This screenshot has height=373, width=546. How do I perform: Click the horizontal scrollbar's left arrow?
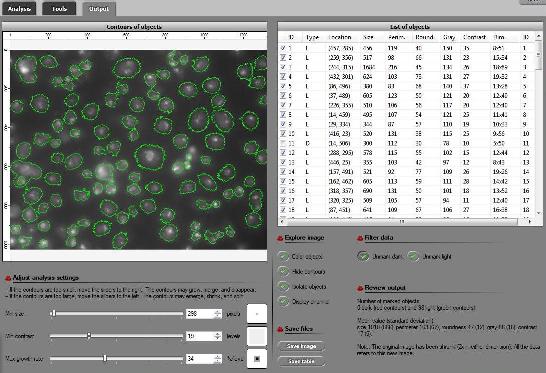[x=281, y=221]
